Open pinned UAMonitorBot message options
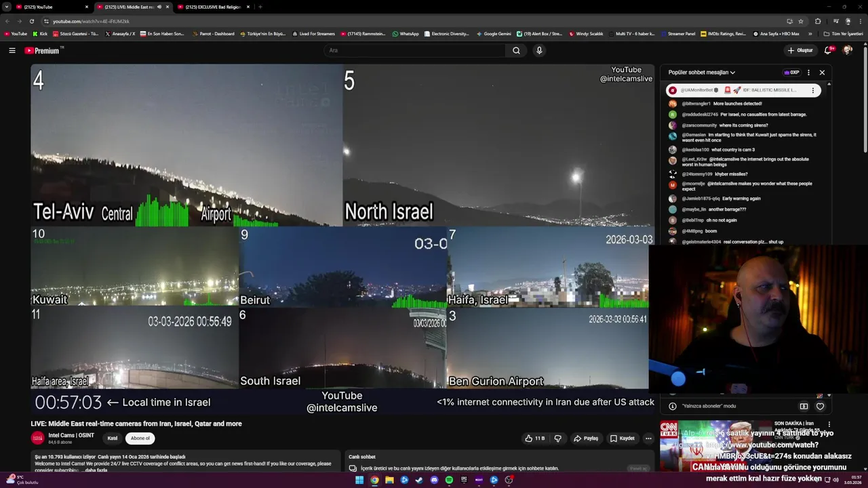The image size is (868, 488). point(813,90)
